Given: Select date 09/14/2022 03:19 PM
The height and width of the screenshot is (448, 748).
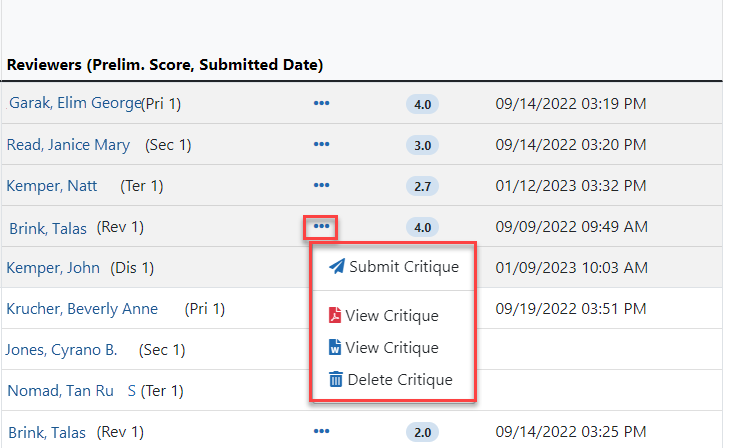Looking at the screenshot, I should 571,104.
